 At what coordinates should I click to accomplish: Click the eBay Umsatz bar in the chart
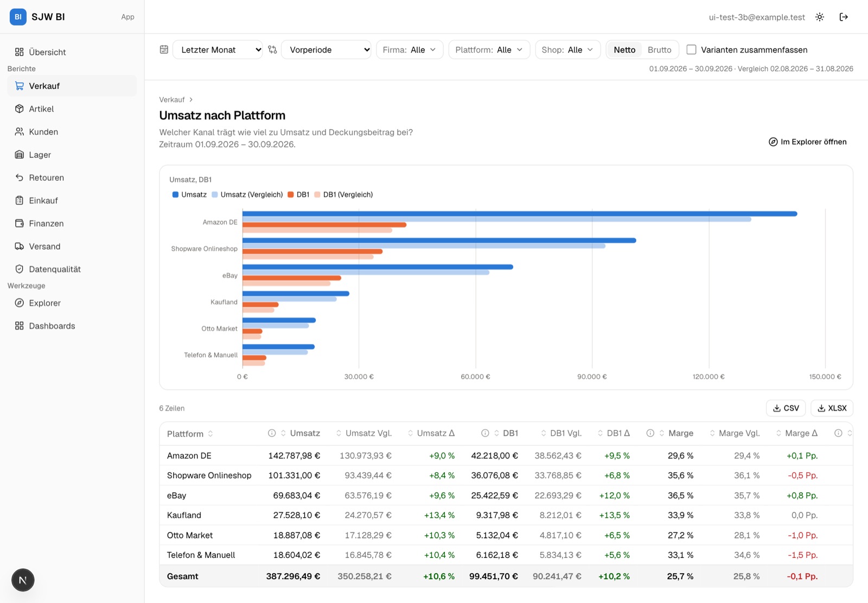point(378,267)
